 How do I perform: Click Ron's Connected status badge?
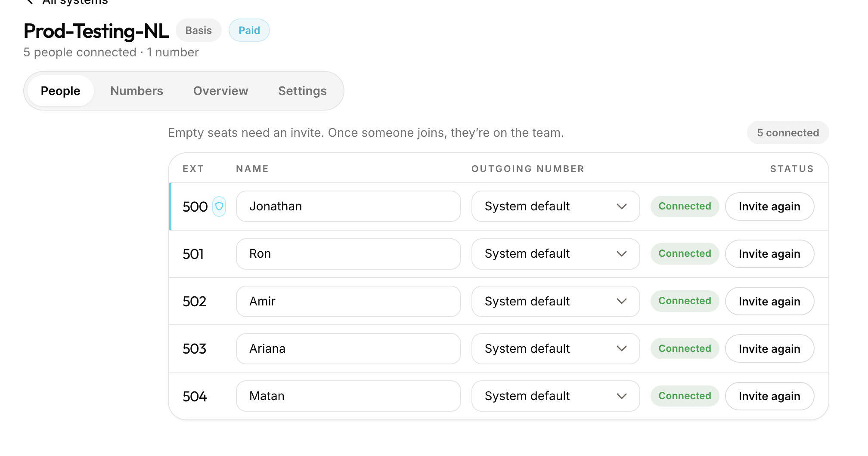point(685,254)
